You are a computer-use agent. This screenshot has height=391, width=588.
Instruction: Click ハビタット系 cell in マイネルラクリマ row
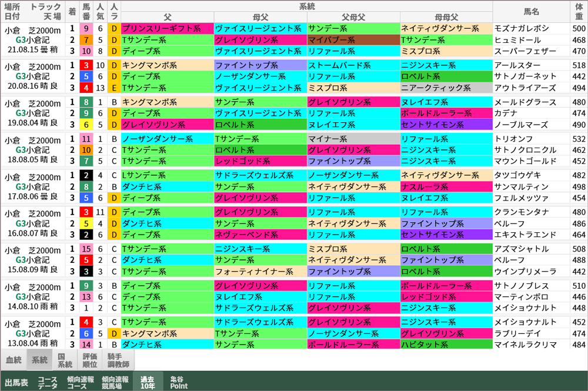click(x=446, y=345)
